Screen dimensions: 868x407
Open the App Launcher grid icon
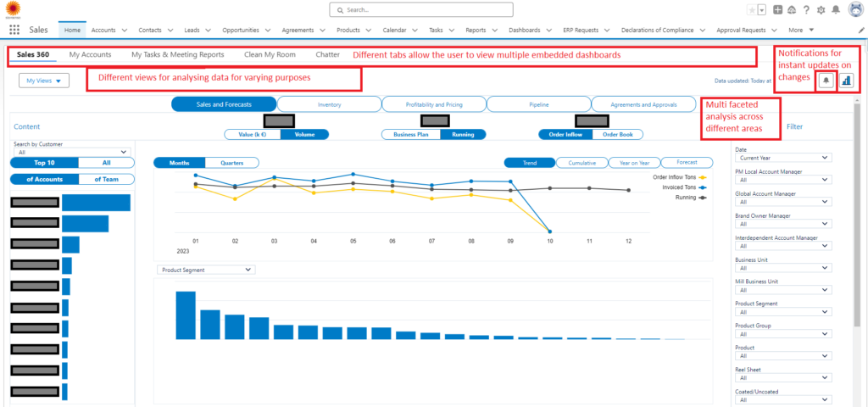pyautogui.click(x=14, y=30)
